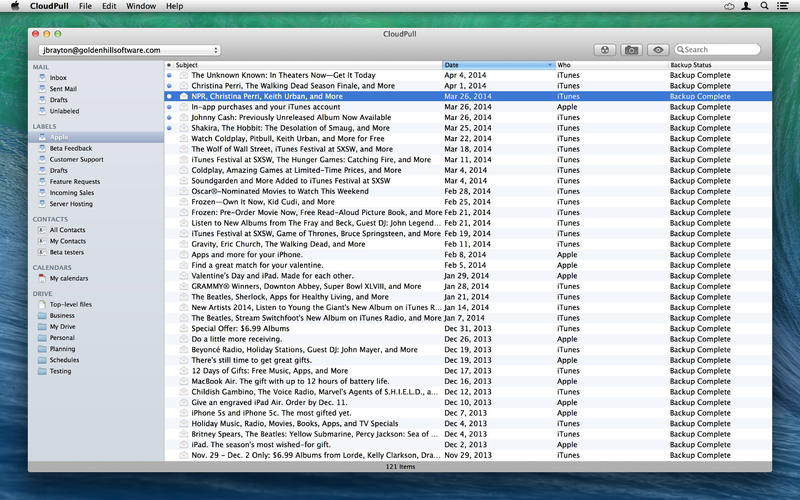Toggle unread dot on Johnny Cash email

pyautogui.click(x=169, y=117)
